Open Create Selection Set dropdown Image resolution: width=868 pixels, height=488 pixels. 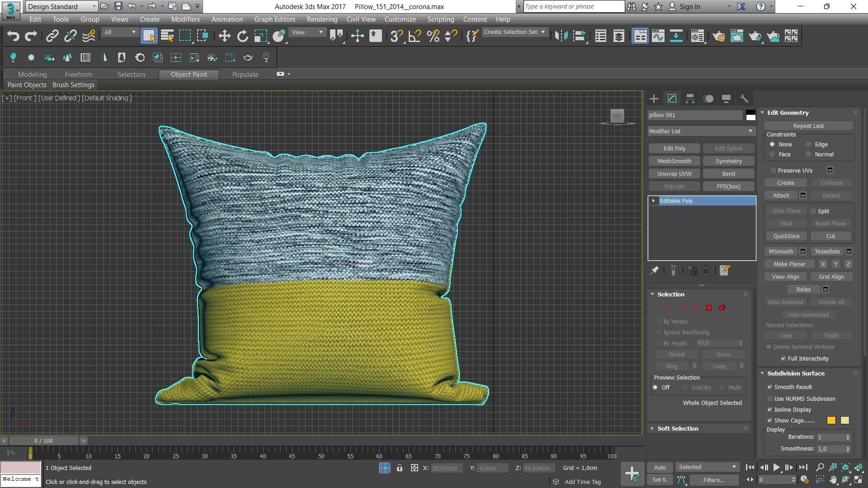coord(515,32)
